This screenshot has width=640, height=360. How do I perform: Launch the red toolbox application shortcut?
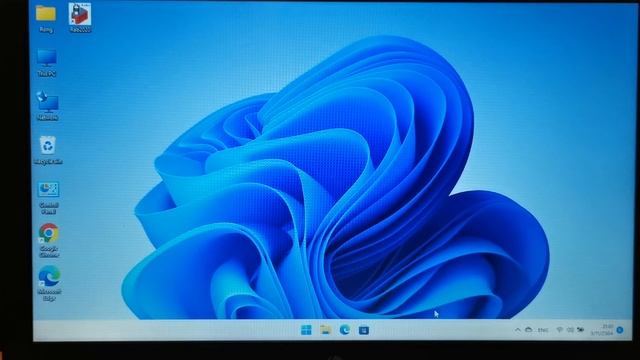[x=80, y=17]
